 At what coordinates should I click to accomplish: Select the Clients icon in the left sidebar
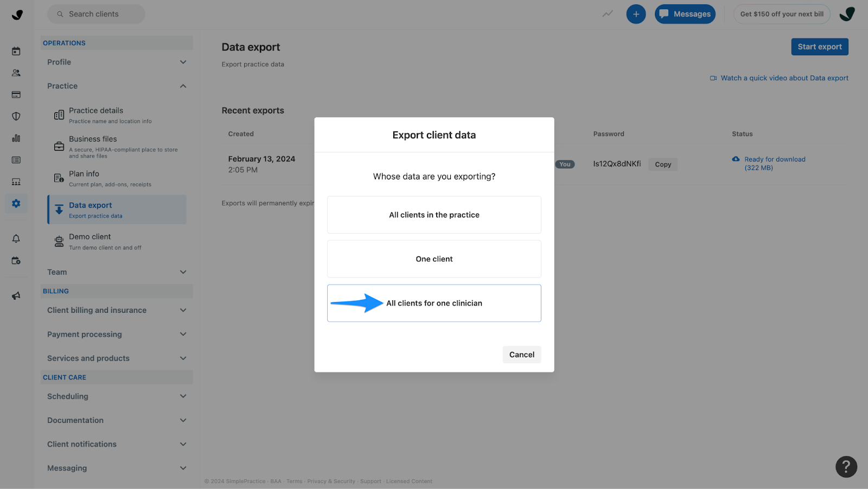[x=16, y=72]
